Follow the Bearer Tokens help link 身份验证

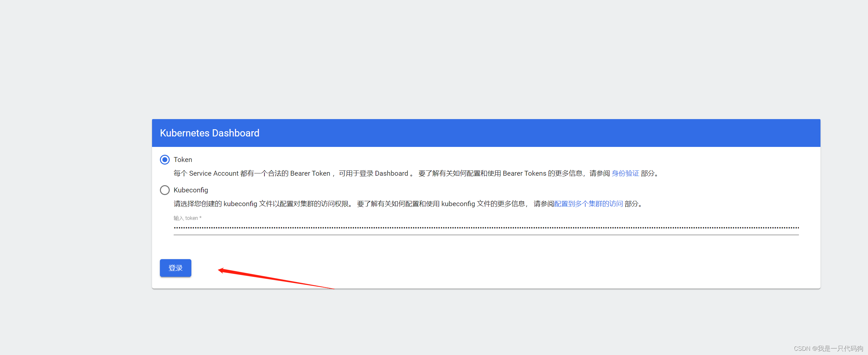point(626,173)
